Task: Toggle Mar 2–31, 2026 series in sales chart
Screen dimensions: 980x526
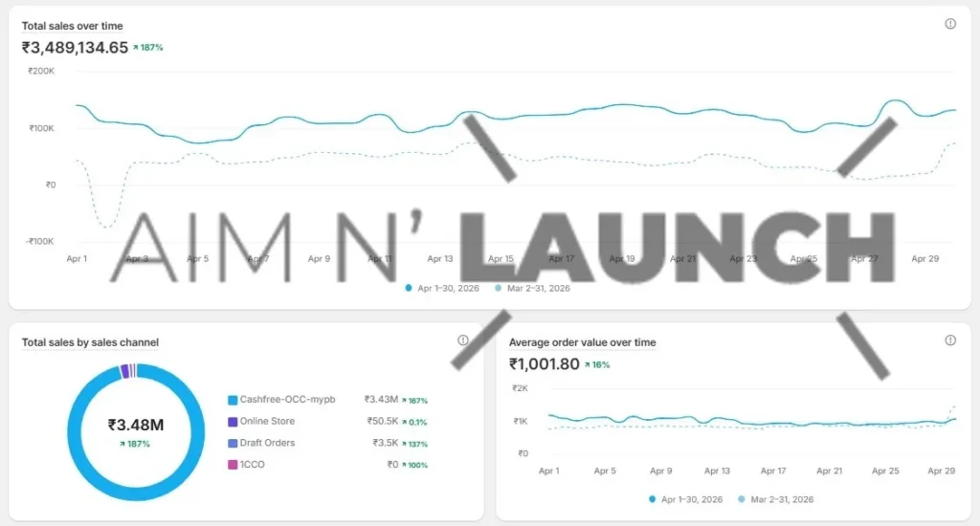Action: (x=532, y=288)
